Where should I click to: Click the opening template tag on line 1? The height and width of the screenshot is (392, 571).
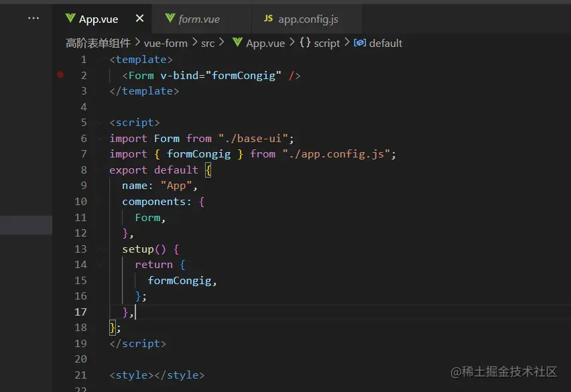141,60
